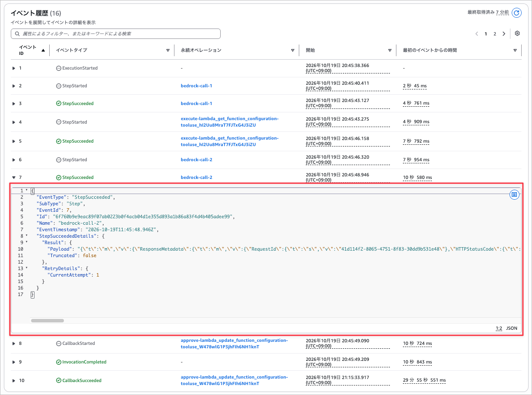Open the approve-lambda_update_function_configuration link in event row 10
The width and height of the screenshot is (532, 395).
click(x=234, y=381)
